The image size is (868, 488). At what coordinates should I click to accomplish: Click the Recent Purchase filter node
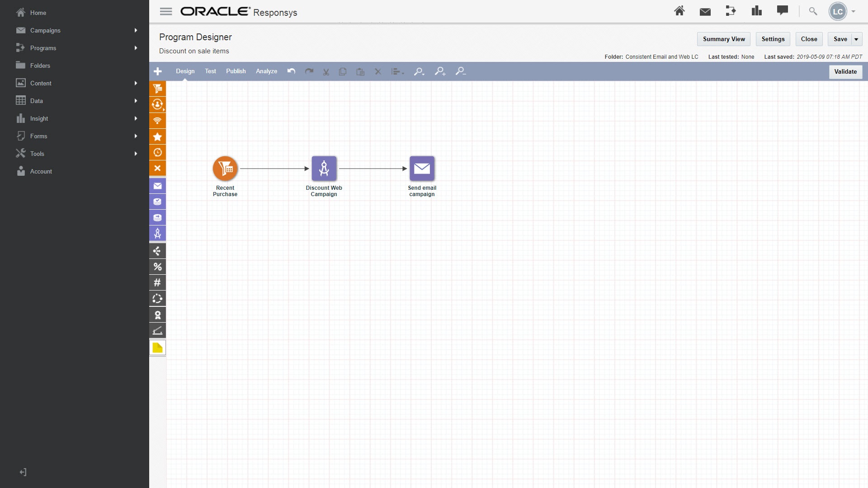pos(225,169)
